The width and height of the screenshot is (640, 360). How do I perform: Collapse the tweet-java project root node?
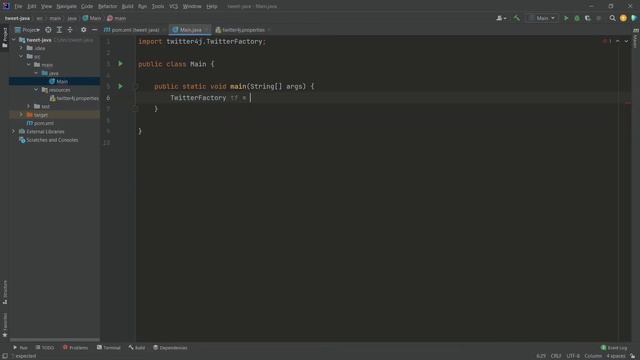[x=13, y=40]
